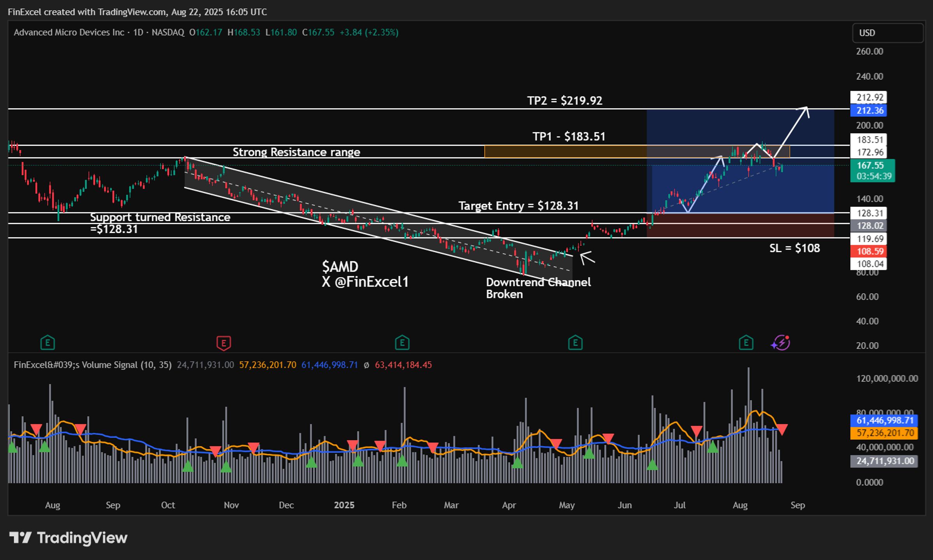Open the USD currency selector
This screenshot has width=933, height=560.
[887, 33]
